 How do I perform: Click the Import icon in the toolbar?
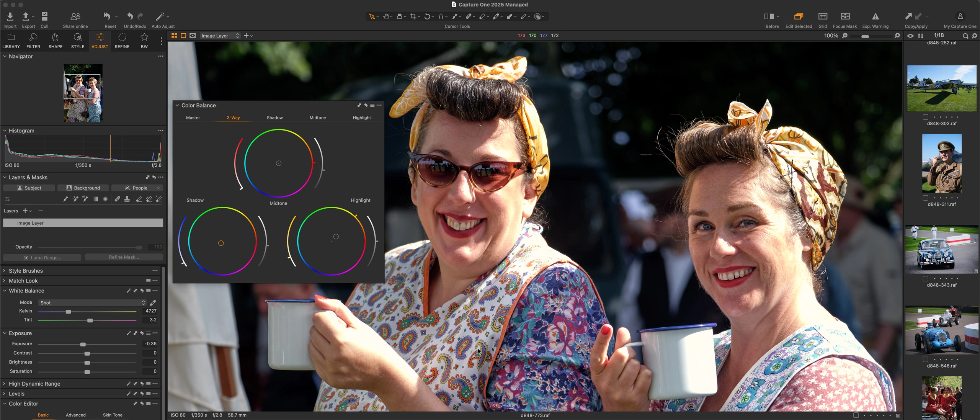[10, 16]
